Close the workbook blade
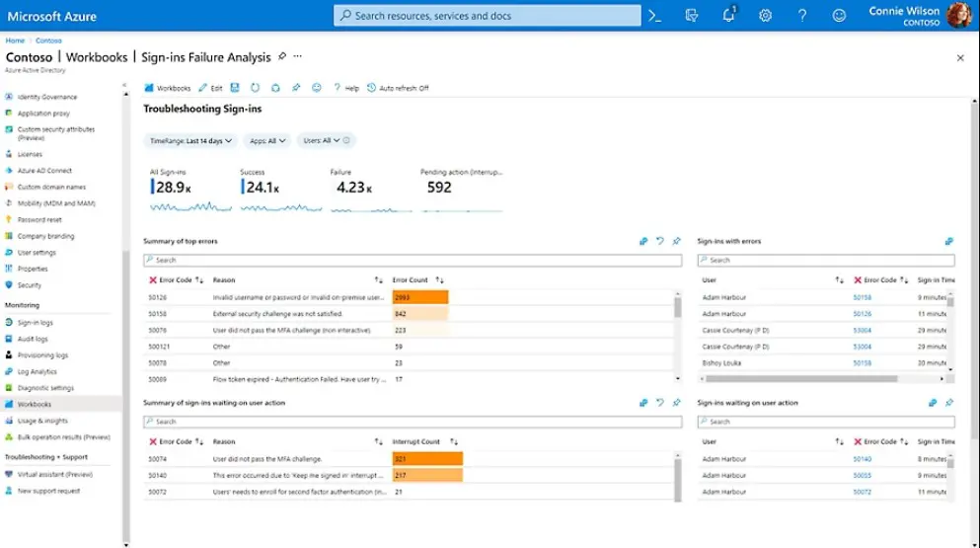This screenshot has height=548, width=980. coord(960,57)
